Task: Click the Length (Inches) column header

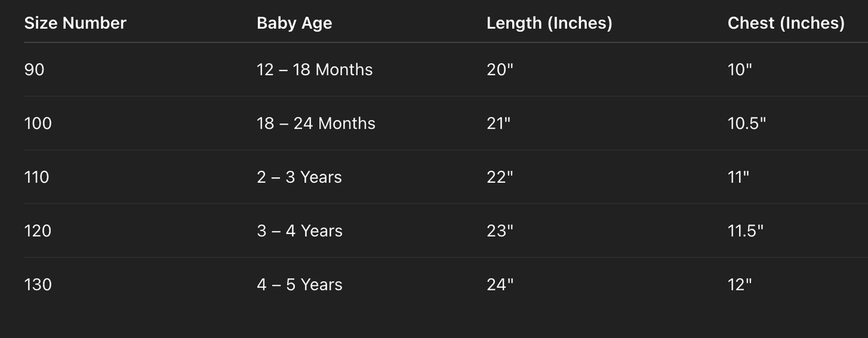Action: point(549,23)
